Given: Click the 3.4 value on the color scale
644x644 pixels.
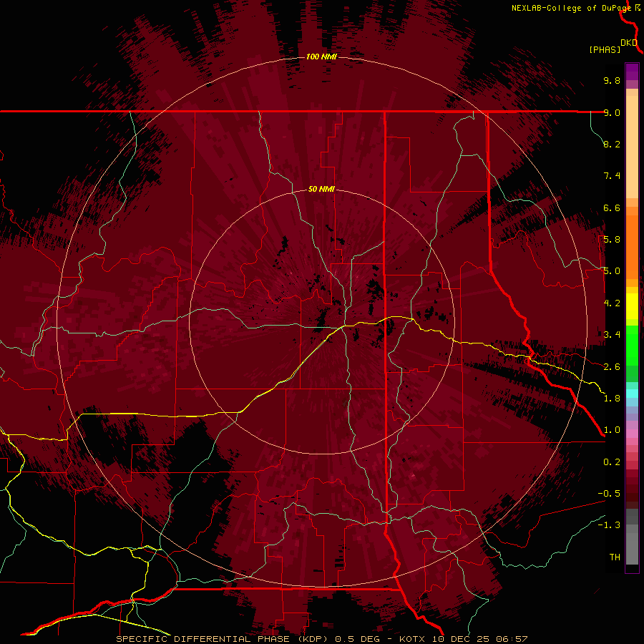Looking at the screenshot, I should click(612, 335).
